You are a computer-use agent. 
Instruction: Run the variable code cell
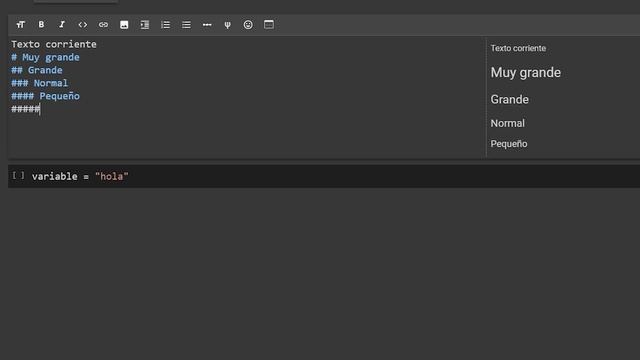(x=18, y=176)
